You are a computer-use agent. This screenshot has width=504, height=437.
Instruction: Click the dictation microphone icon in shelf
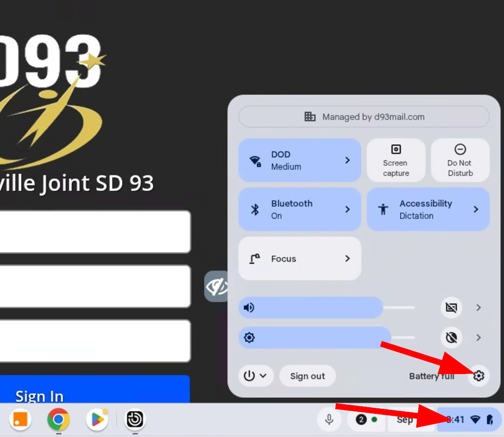pos(329,419)
